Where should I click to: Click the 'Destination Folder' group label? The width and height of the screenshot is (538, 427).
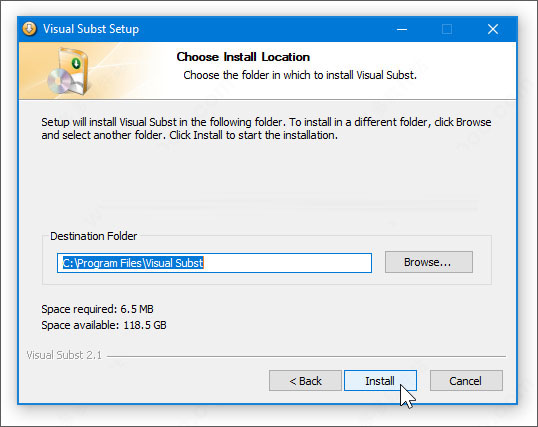[93, 236]
